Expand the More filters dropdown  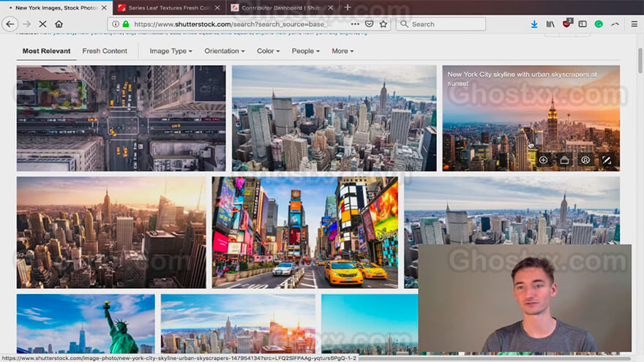(x=342, y=51)
